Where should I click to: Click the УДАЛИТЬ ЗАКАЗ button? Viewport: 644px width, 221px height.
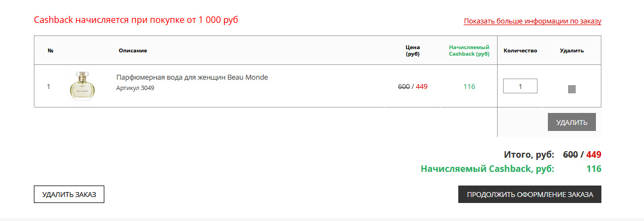(69, 194)
